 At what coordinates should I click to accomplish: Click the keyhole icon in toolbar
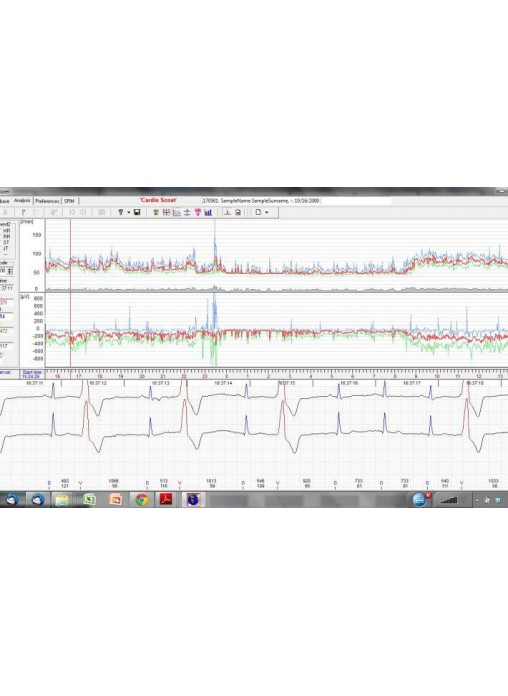(120, 213)
